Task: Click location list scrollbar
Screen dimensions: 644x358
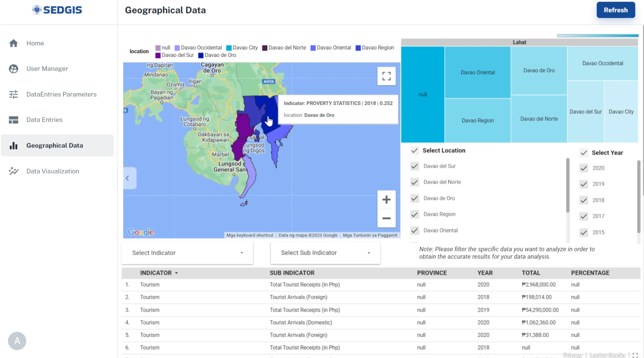Action: click(x=568, y=185)
